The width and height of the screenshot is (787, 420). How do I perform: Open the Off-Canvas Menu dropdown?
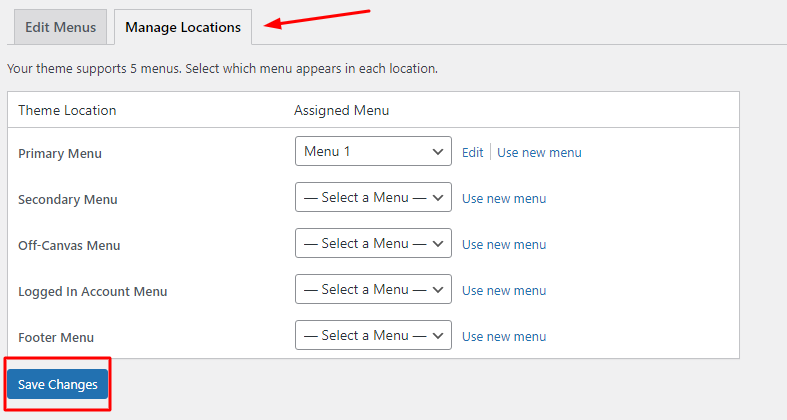(373, 244)
